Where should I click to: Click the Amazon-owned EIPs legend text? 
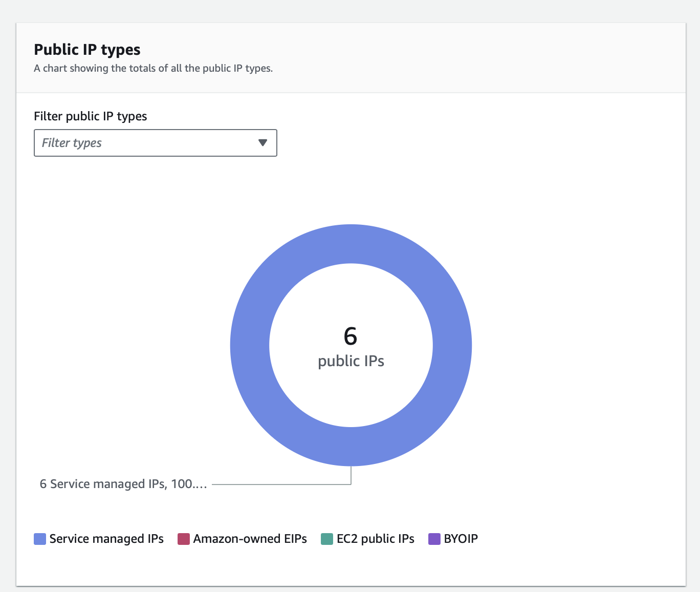(250, 539)
